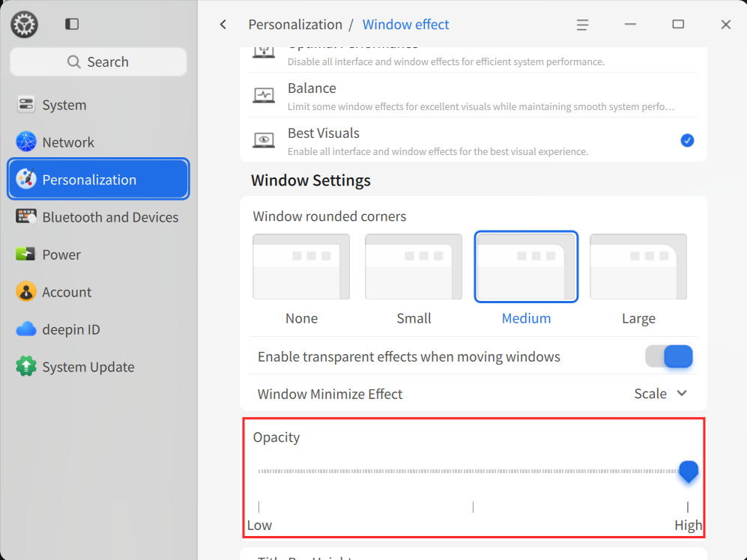Click the Best Visuals eye monitor icon
This screenshot has height=560, width=747.
coord(264,140)
